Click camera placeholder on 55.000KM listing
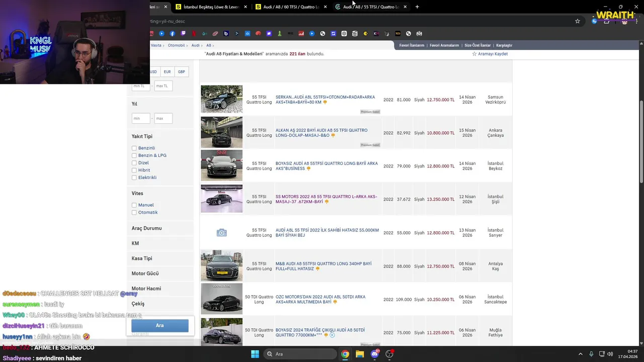Screen dimensions: 644x362 tap(221, 233)
